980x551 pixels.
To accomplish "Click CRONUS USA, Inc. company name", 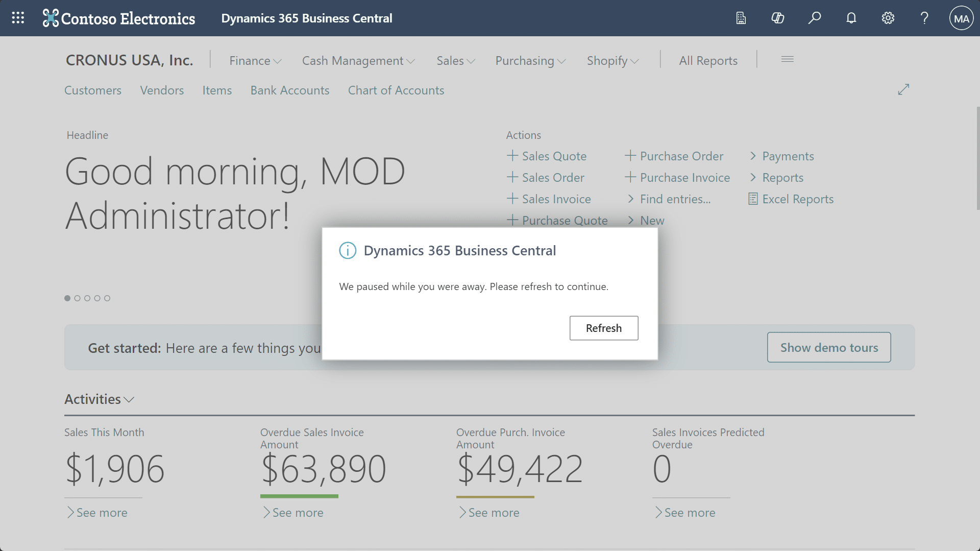I will tap(130, 60).
